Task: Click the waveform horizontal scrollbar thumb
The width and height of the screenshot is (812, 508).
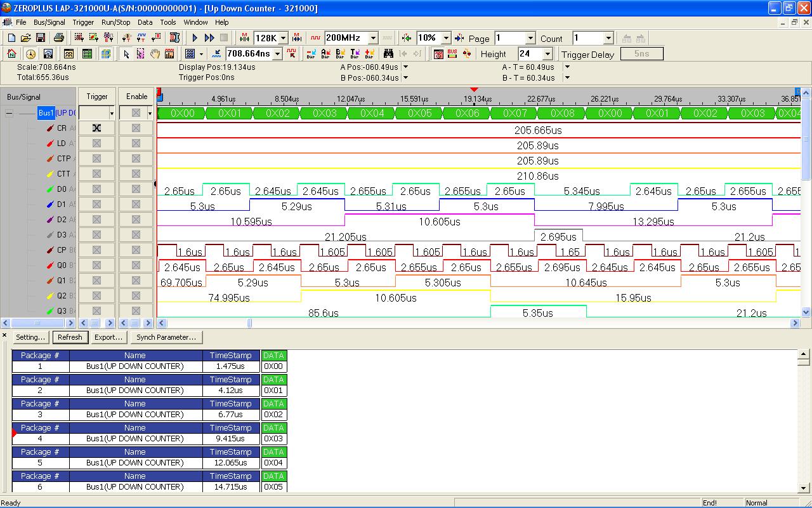Action: pos(249,323)
